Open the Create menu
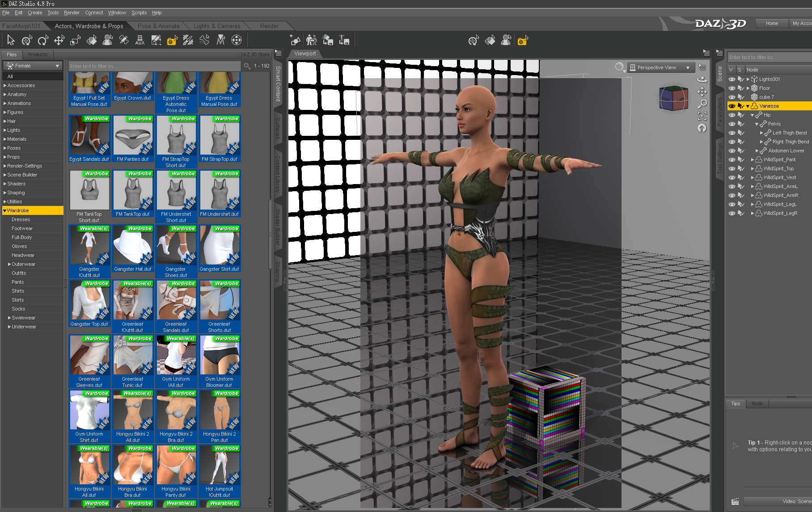 point(35,13)
